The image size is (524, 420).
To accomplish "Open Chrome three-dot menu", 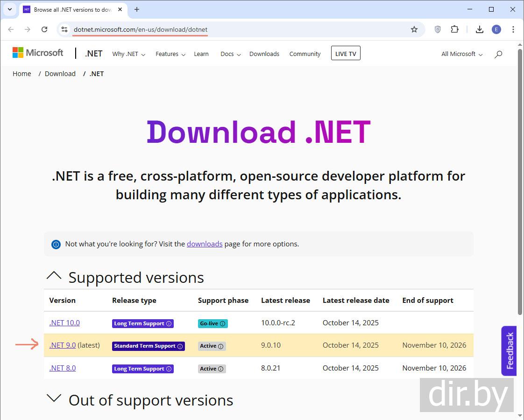I will point(513,29).
